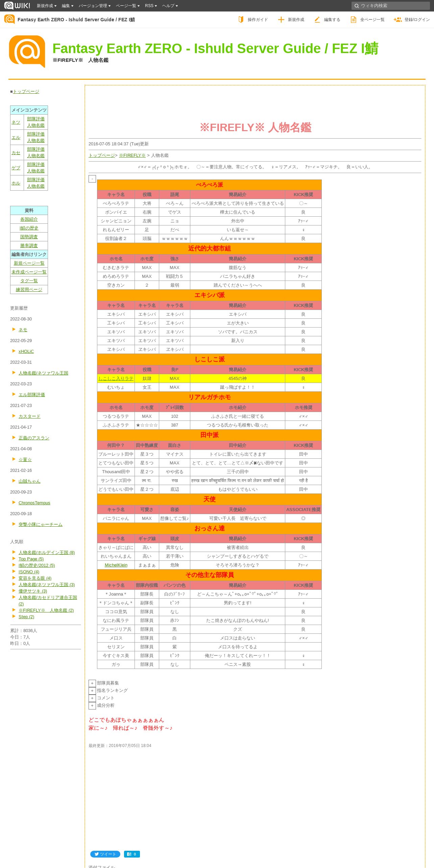Open the しこしこ入りラテ character link
The height and width of the screenshot is (868, 434).
coord(116,379)
